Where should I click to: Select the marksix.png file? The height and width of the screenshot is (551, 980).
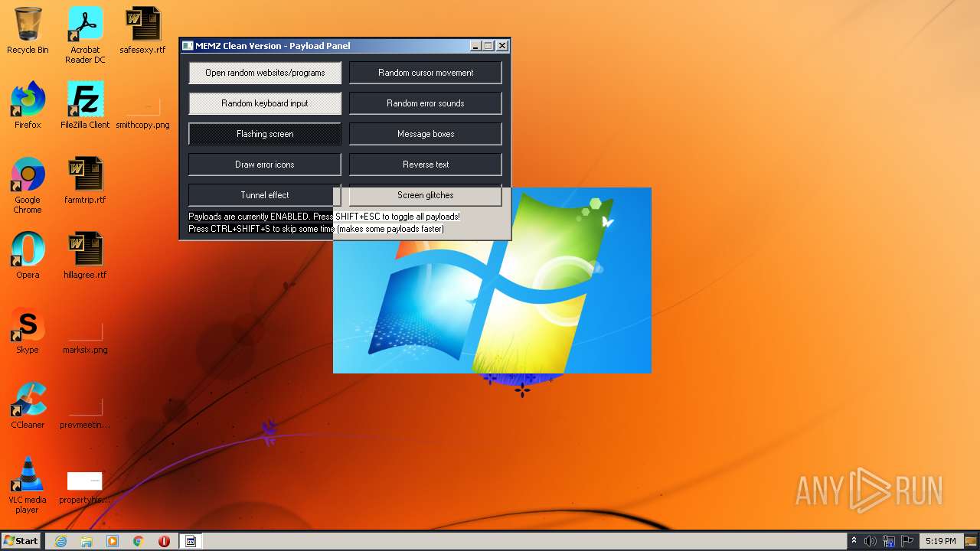tap(85, 338)
